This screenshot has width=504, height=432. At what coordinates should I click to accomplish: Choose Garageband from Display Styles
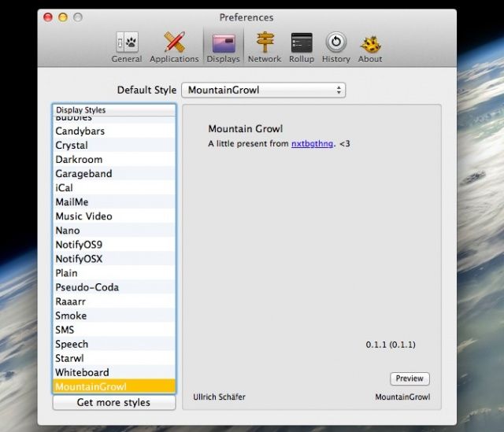click(x=83, y=173)
